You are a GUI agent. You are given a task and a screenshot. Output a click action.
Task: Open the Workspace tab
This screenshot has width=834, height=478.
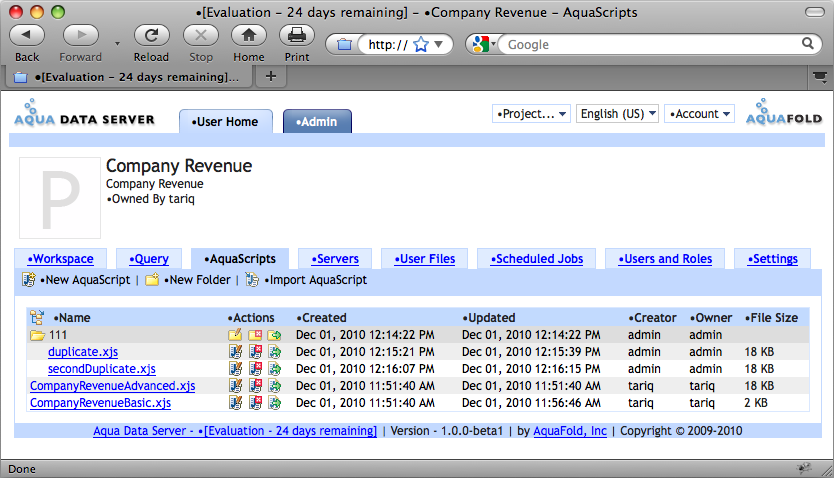tap(61, 259)
